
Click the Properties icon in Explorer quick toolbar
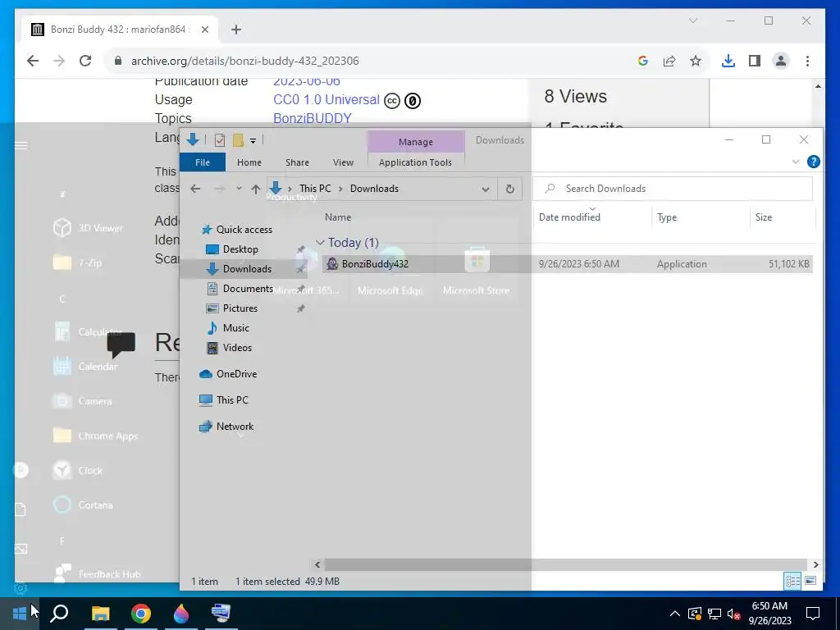(220, 140)
